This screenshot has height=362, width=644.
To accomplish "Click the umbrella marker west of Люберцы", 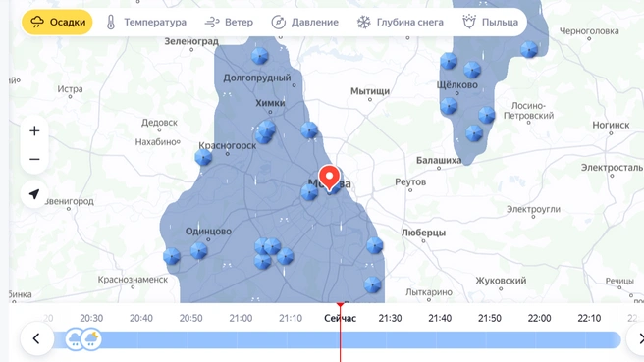I will pyautogui.click(x=374, y=245).
